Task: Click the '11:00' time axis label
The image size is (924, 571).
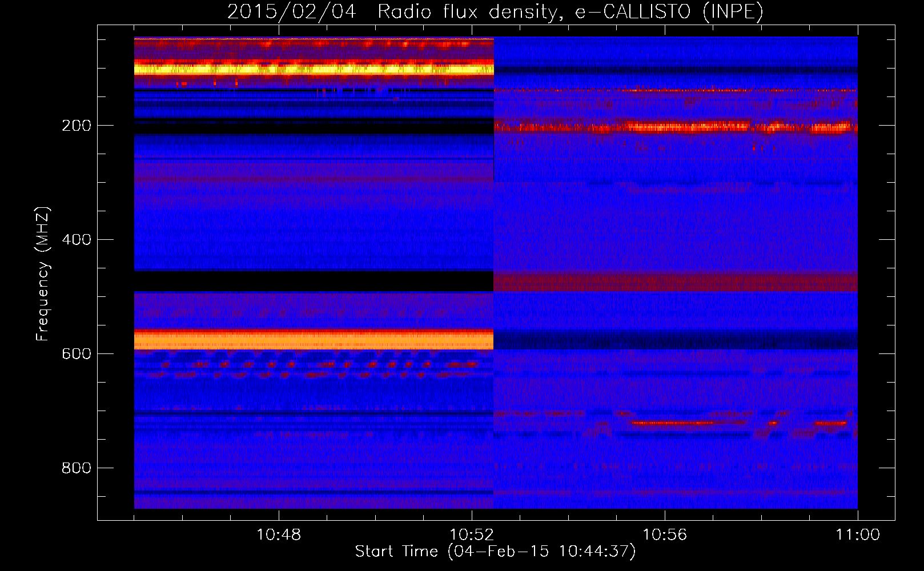Action: pyautogui.click(x=858, y=535)
